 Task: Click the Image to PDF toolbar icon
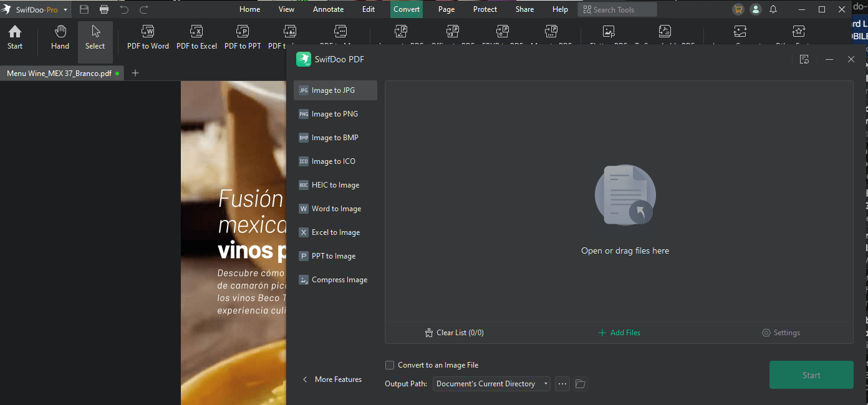tap(401, 32)
